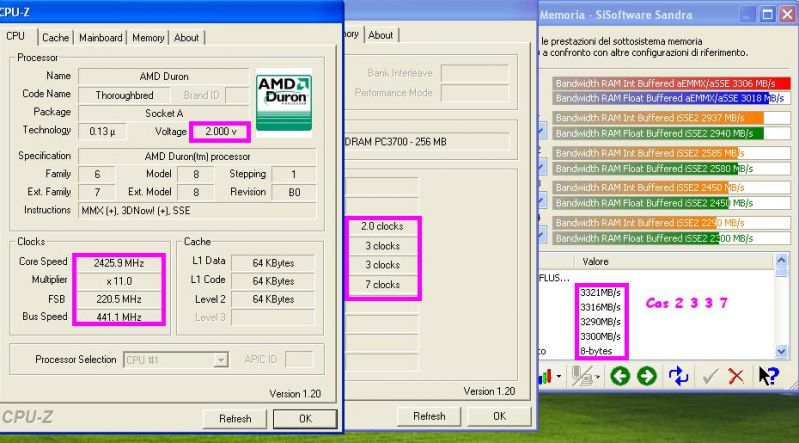Click the Code Name field showing Thoroughbred
Screen dimensions: 799x443
click(124, 95)
